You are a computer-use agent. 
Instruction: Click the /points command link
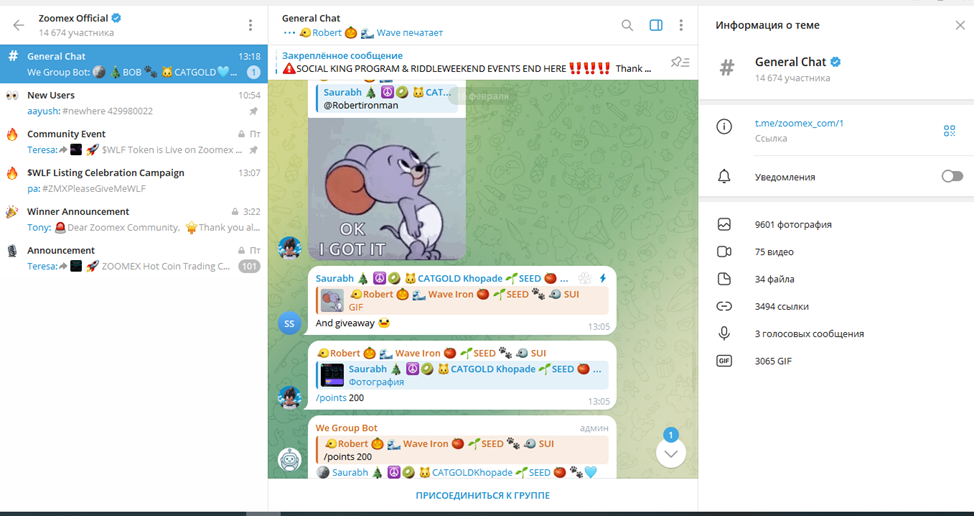coord(331,397)
